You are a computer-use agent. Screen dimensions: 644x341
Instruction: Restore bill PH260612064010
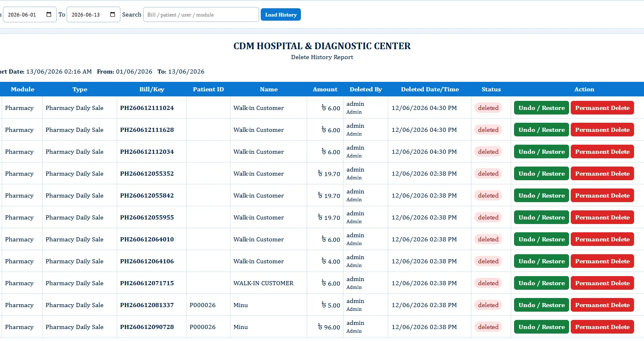541,239
